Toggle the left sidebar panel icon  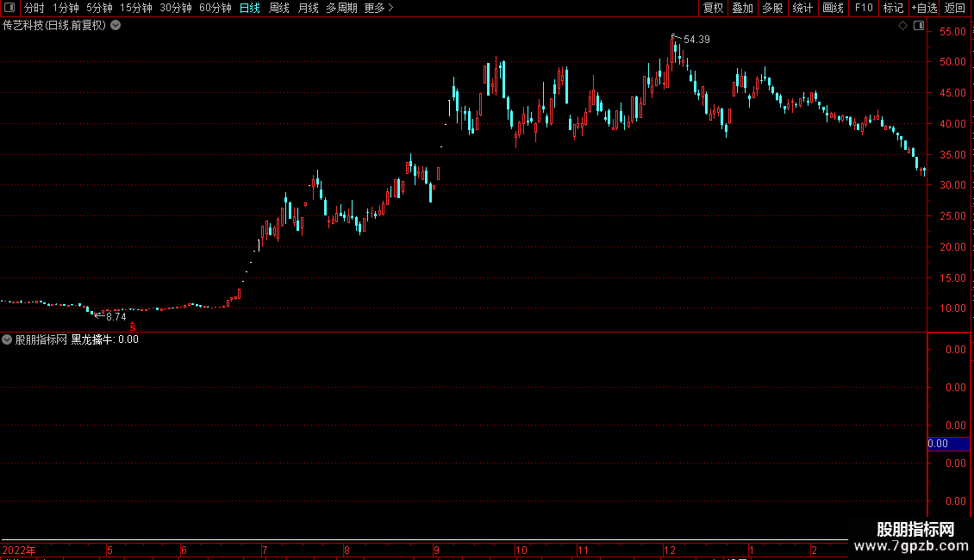coord(9,8)
